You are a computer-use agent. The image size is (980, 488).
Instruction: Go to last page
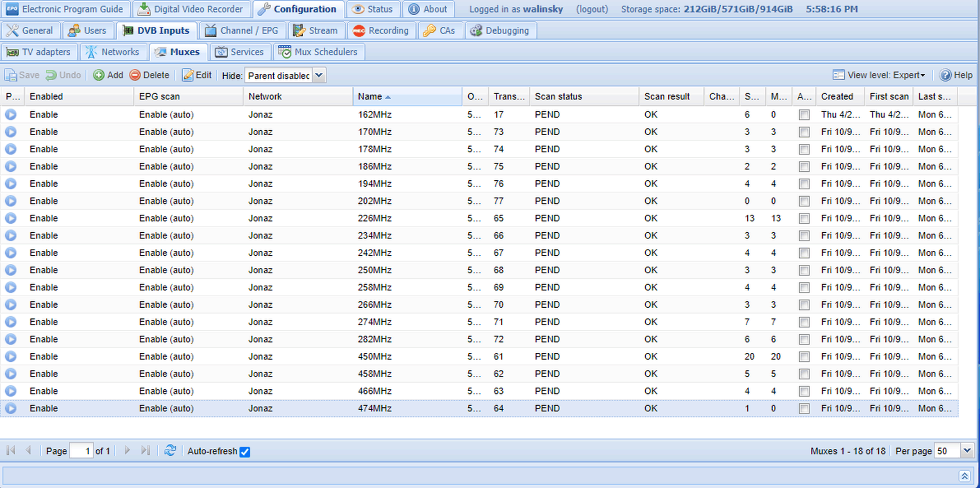(145, 451)
